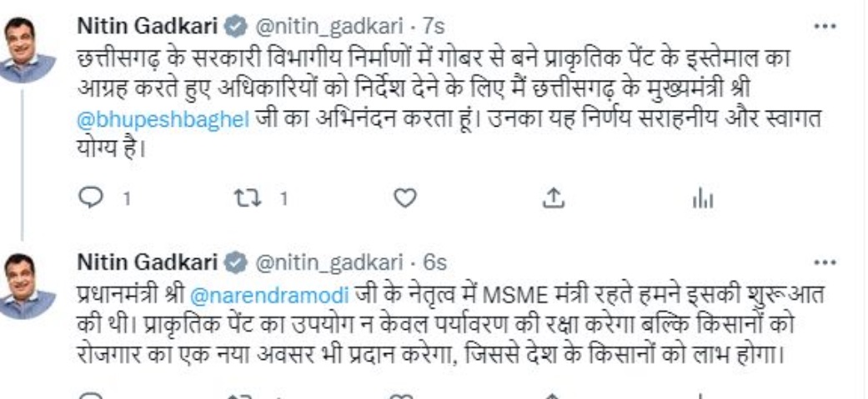Click verified badge on the first tweet
The width and height of the screenshot is (868, 399).
[237, 27]
